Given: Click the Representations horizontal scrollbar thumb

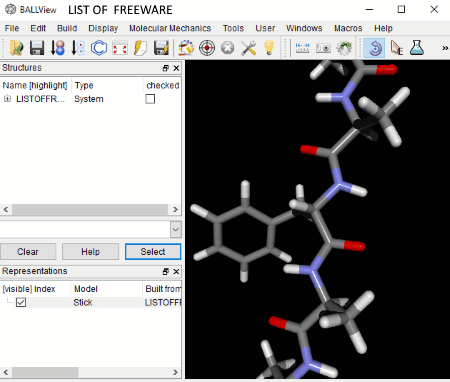Looking at the screenshot, I should tap(45, 372).
